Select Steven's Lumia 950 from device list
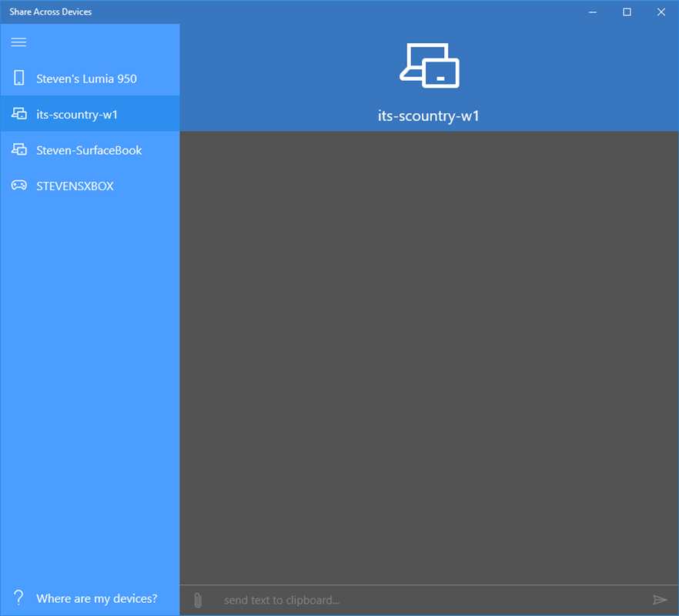The image size is (679, 616). point(86,78)
